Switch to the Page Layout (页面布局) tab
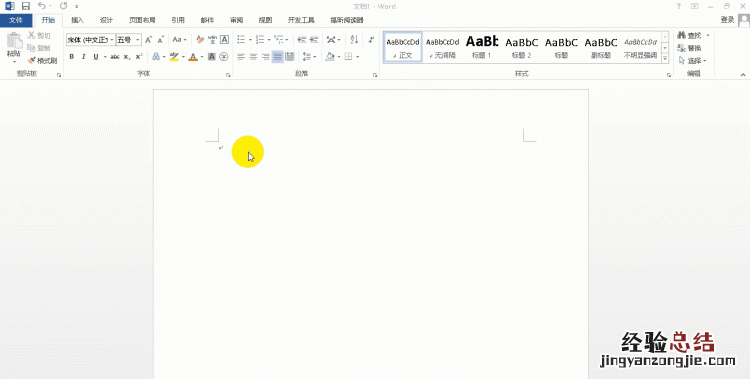This screenshot has width=750, height=379. point(142,20)
